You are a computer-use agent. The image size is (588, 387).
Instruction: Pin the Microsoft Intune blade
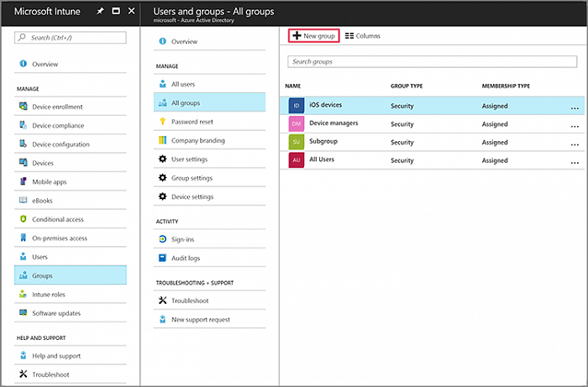[x=101, y=12]
